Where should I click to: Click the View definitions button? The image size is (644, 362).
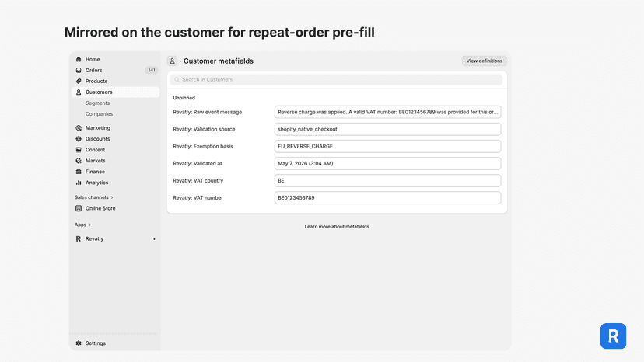[x=485, y=61]
